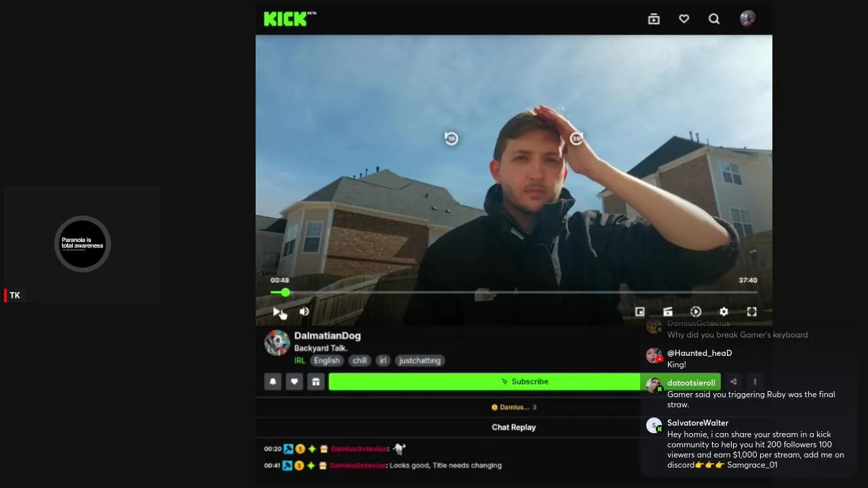Select the irl tag
The width and height of the screenshot is (868, 488).
coord(383,361)
